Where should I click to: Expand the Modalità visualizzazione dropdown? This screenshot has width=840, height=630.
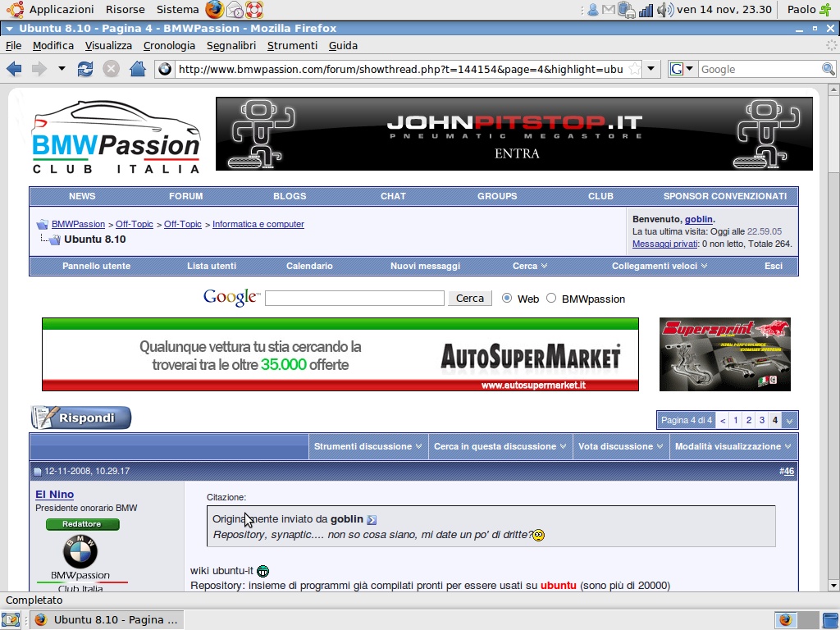[733, 446]
